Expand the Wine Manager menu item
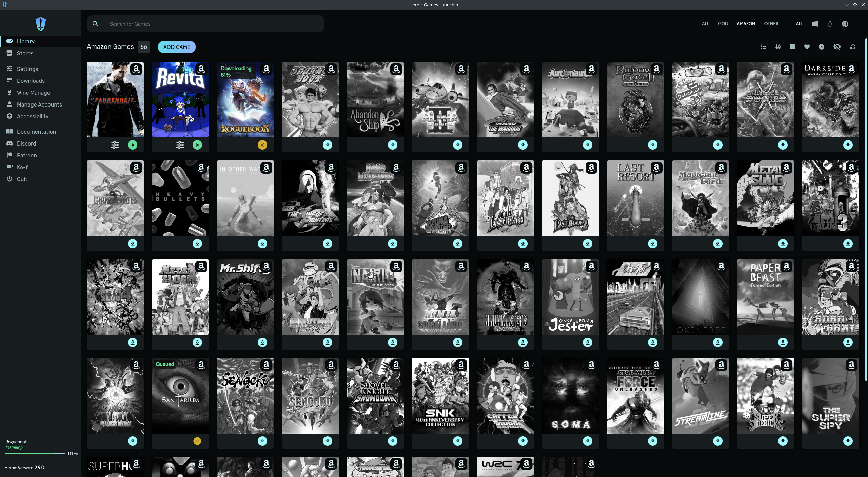The image size is (868, 477). [34, 92]
